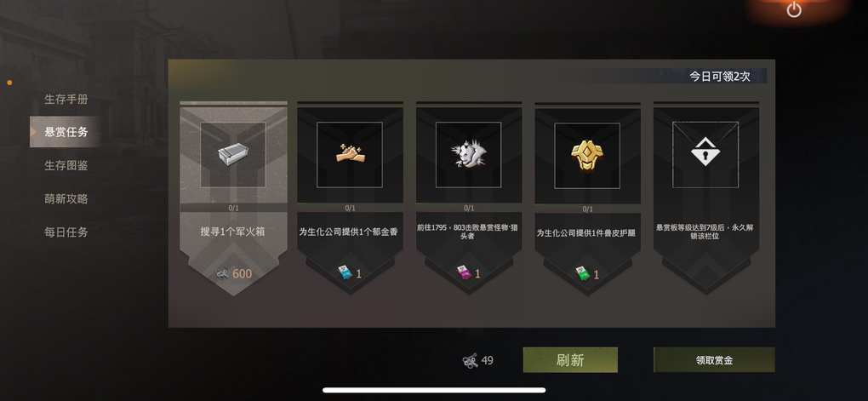Select the bounty monster wolf icon
The image size is (868, 401).
pyautogui.click(x=468, y=155)
